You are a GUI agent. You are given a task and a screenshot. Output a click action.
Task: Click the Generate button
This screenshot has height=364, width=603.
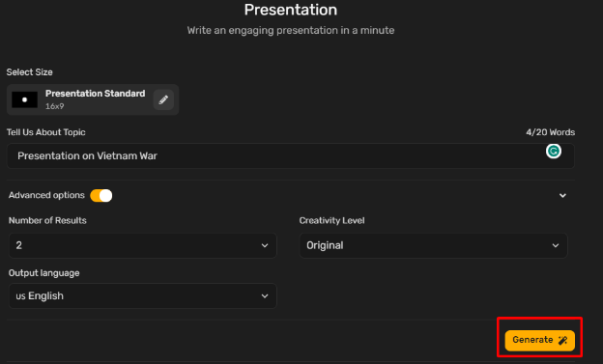tap(540, 340)
